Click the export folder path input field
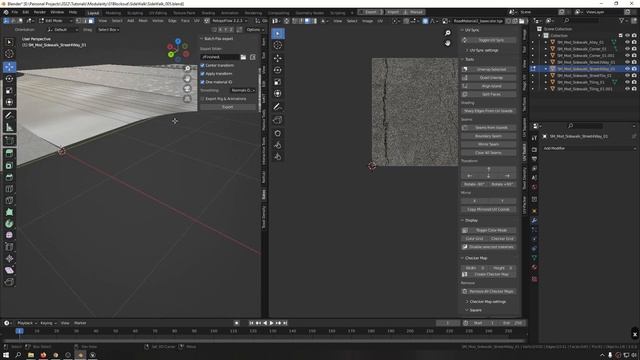Image resolution: width=640 pixels, height=360 pixels. [x=220, y=57]
